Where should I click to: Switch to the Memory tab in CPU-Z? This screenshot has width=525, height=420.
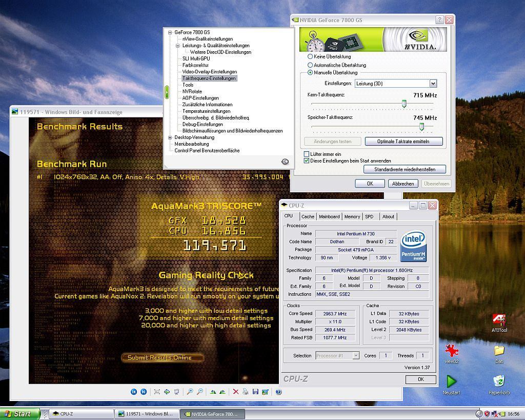tap(352, 217)
